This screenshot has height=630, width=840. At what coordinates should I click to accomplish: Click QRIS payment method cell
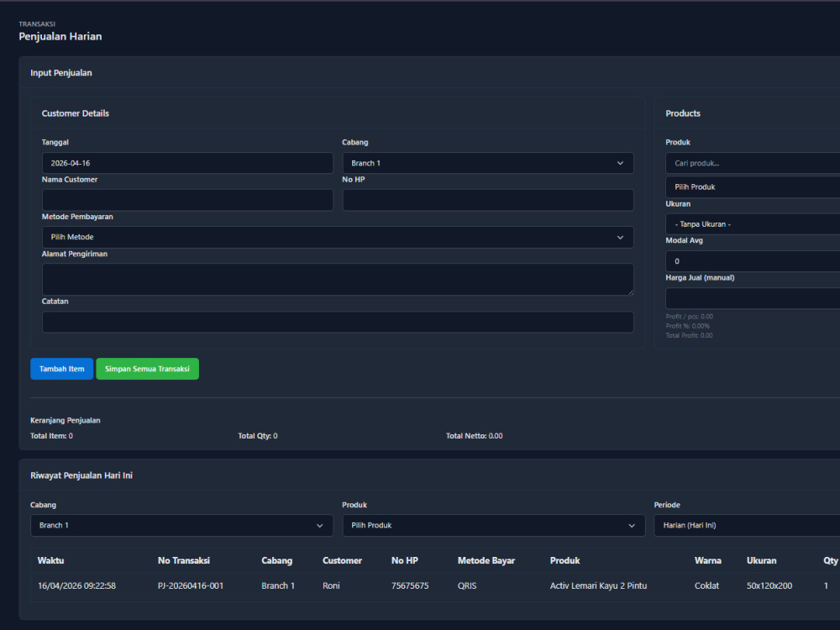pyautogui.click(x=466, y=585)
